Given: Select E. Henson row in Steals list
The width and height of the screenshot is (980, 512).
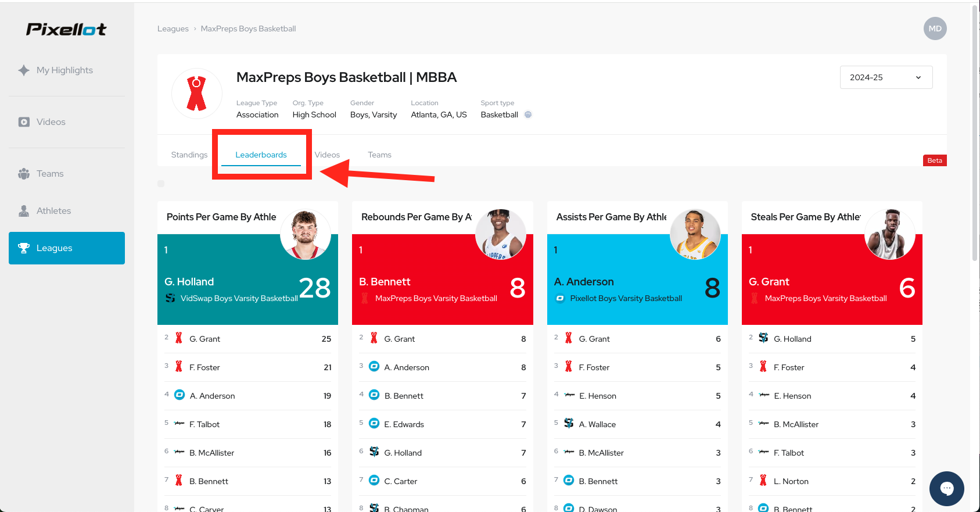Looking at the screenshot, I should point(832,396).
